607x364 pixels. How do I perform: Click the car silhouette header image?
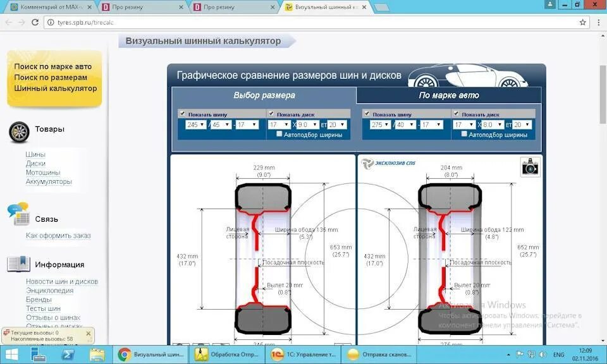pos(469,75)
